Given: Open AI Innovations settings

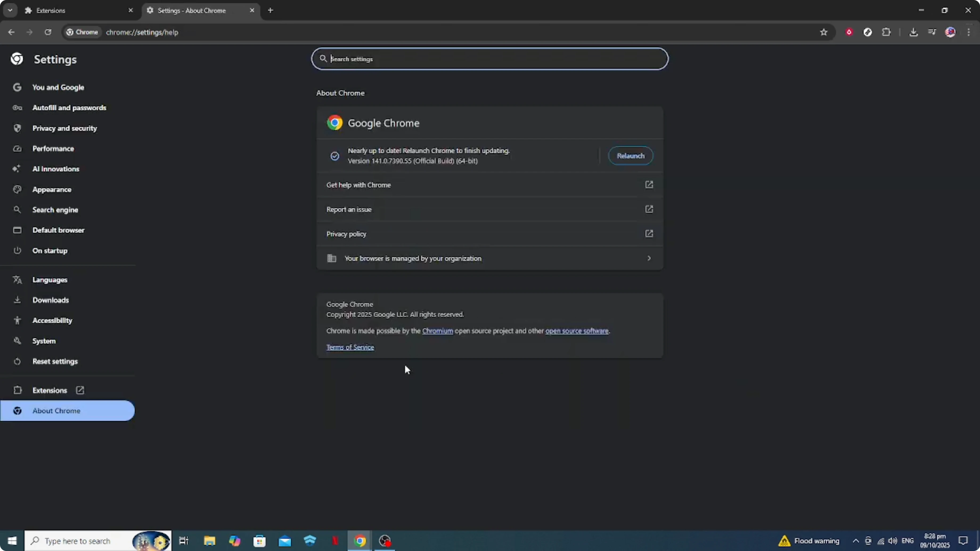Looking at the screenshot, I should [56, 169].
